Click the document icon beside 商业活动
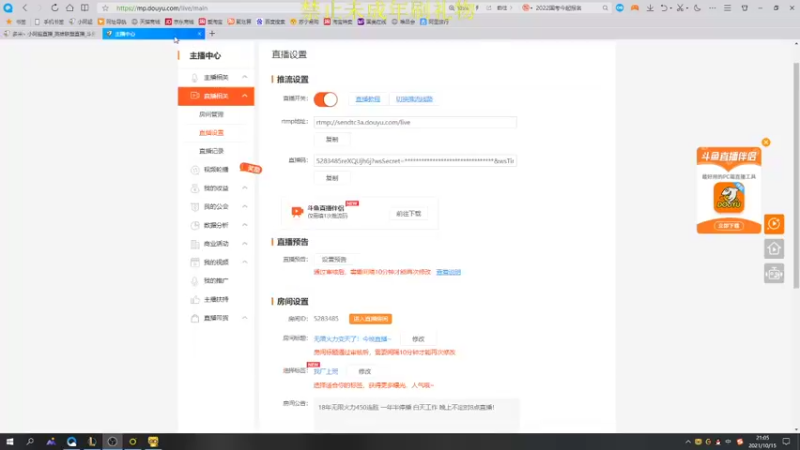Viewport: 800px width, 450px height. [194, 244]
